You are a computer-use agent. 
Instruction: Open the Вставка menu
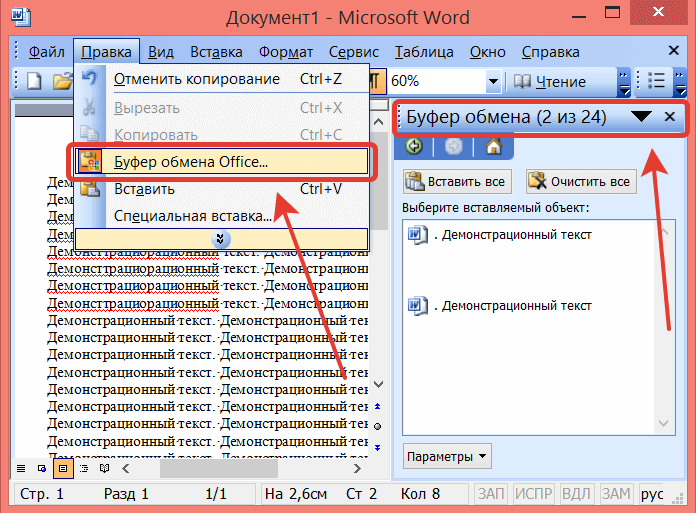[x=216, y=52]
